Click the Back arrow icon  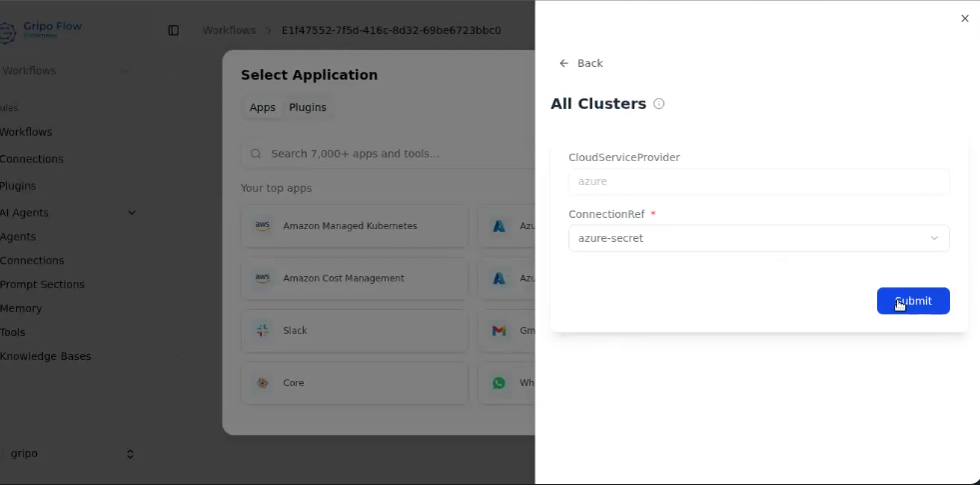tap(564, 63)
